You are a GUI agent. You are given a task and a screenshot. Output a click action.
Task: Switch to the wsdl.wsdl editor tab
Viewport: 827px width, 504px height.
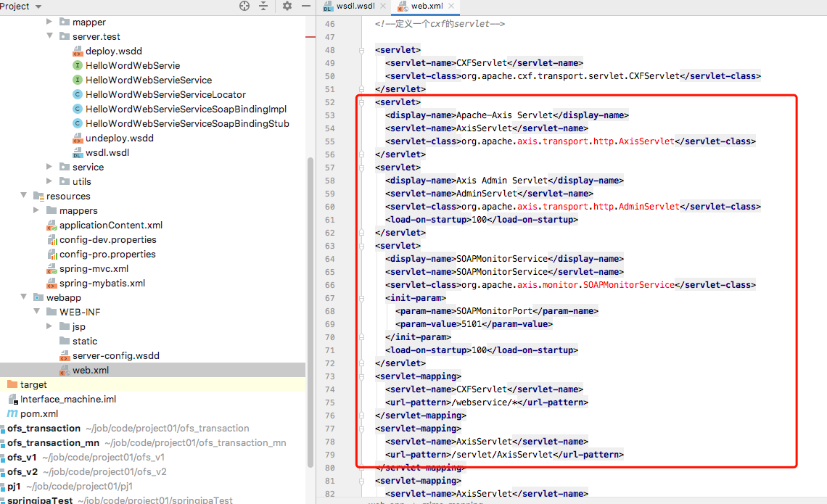point(355,6)
